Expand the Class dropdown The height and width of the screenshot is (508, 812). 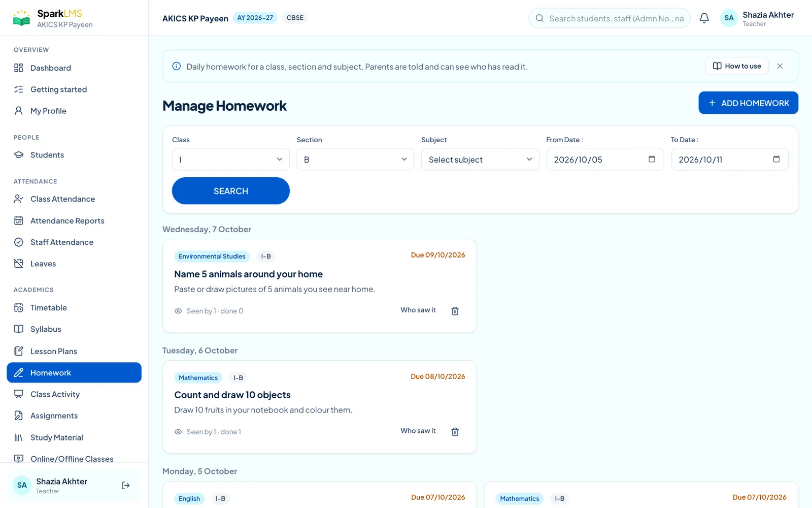coord(231,160)
